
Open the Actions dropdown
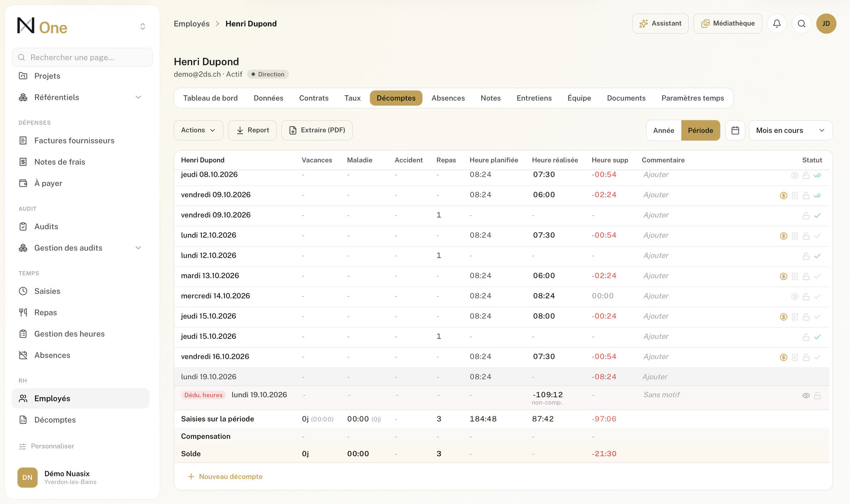click(198, 130)
